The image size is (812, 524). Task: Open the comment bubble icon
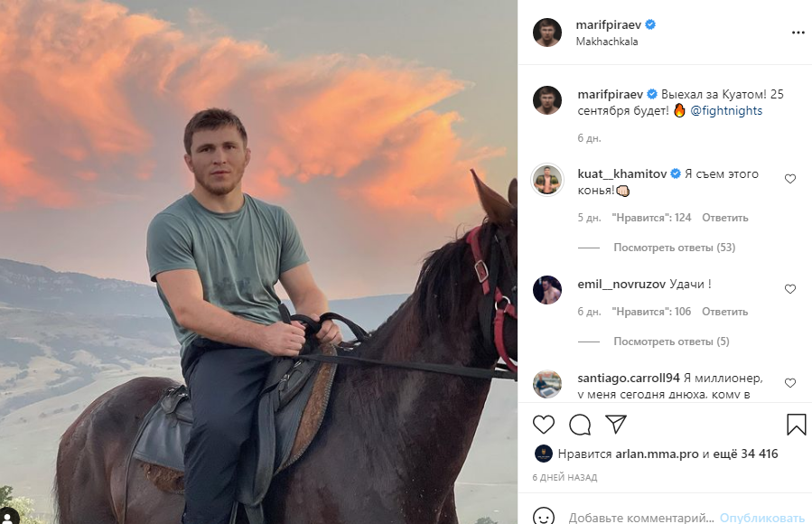tap(579, 425)
